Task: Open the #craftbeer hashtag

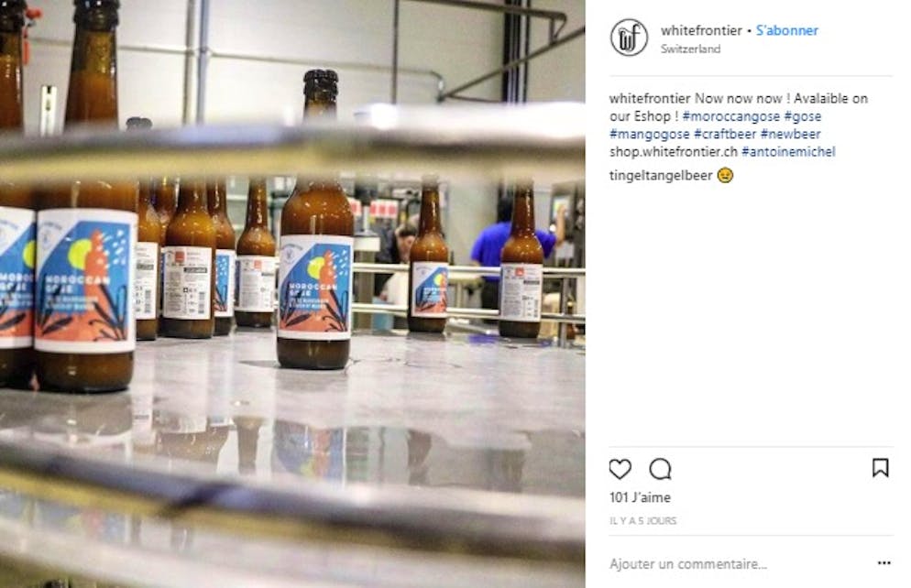Action: point(725,134)
